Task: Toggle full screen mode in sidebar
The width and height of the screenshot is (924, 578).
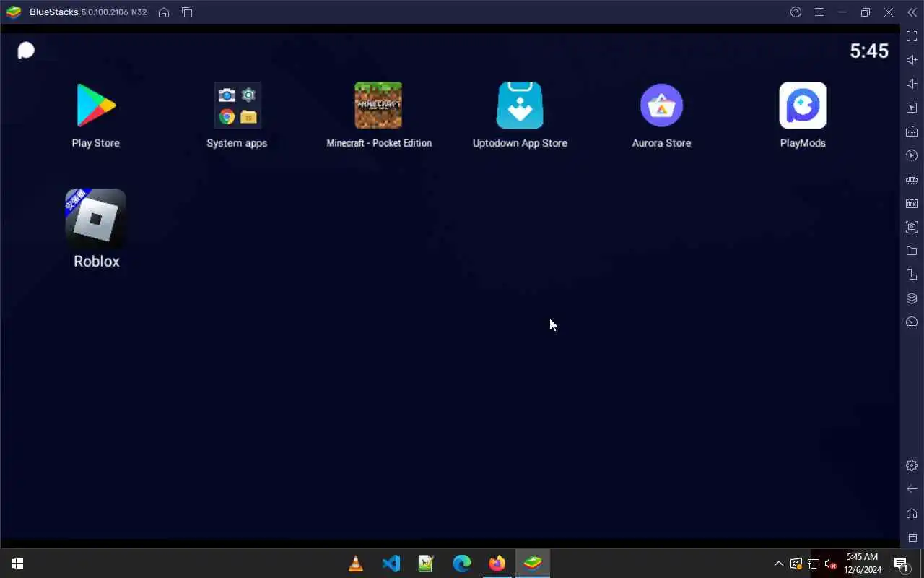Action: (912, 36)
